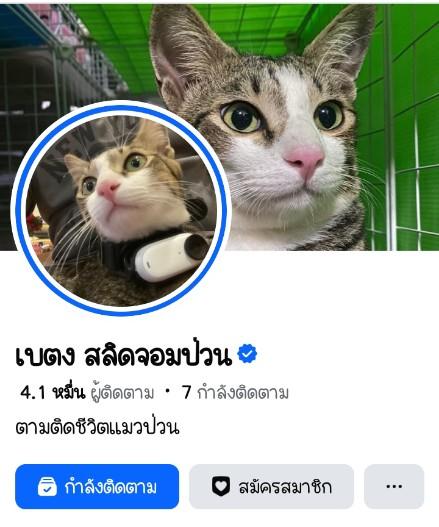Click the ผู้ติดตาม followers label
The height and width of the screenshot is (527, 439).
[x=123, y=393]
